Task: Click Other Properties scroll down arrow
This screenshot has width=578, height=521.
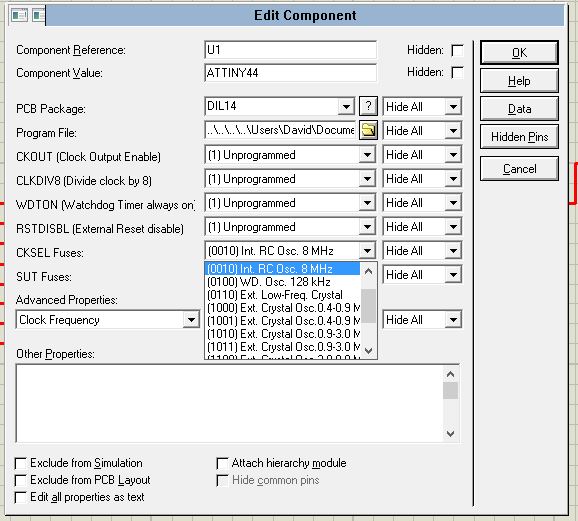Action: click(x=450, y=433)
